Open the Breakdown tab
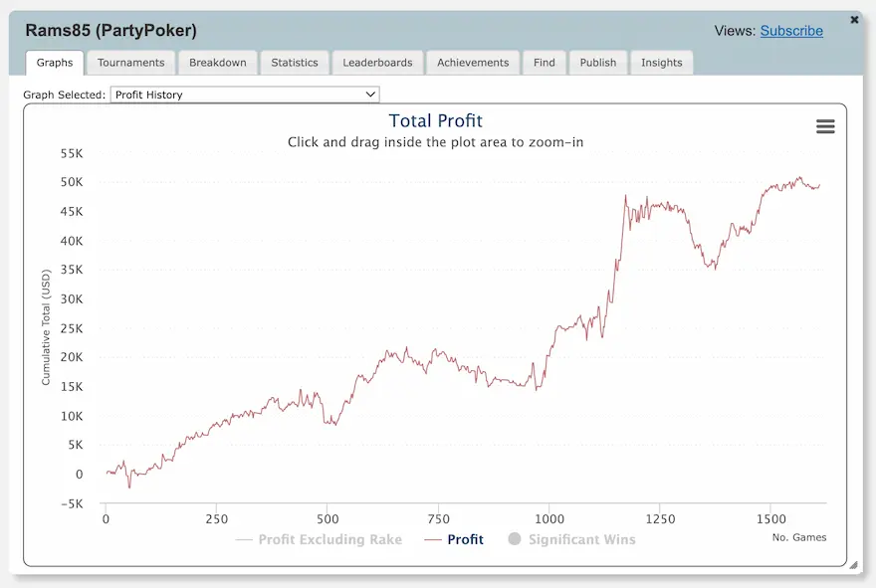The height and width of the screenshot is (588, 876). tap(217, 63)
